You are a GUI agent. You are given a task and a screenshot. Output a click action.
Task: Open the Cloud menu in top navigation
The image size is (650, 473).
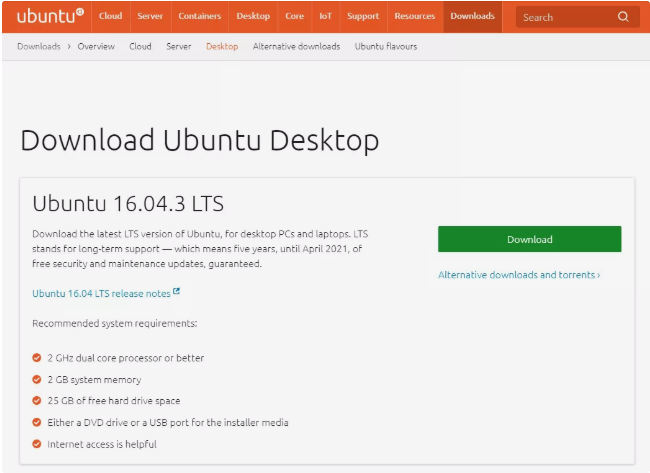coord(110,16)
